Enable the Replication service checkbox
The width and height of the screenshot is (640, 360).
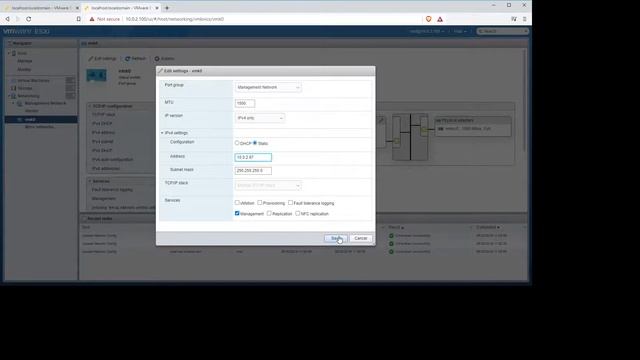click(x=269, y=213)
